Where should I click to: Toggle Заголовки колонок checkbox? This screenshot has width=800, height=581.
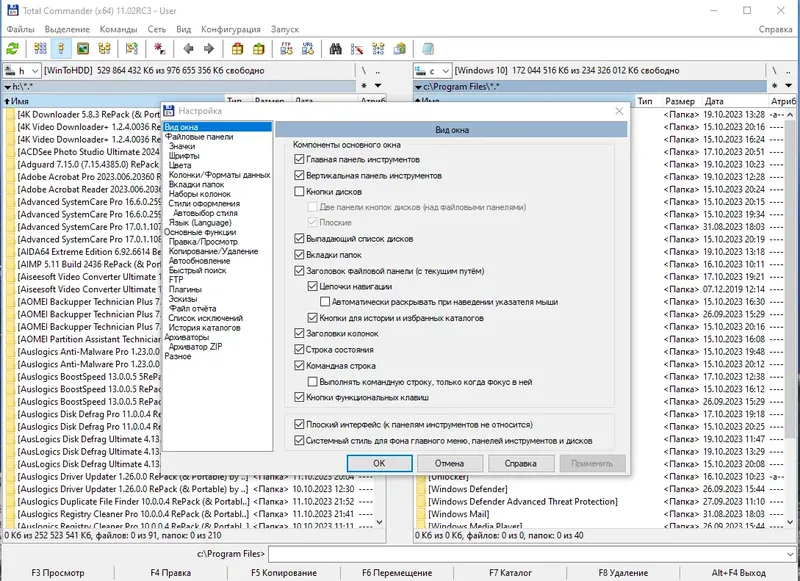(299, 334)
